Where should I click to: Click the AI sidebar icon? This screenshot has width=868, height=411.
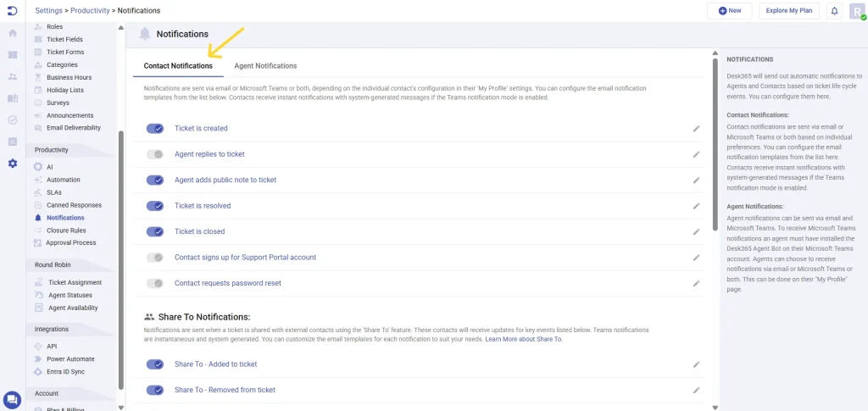point(37,166)
